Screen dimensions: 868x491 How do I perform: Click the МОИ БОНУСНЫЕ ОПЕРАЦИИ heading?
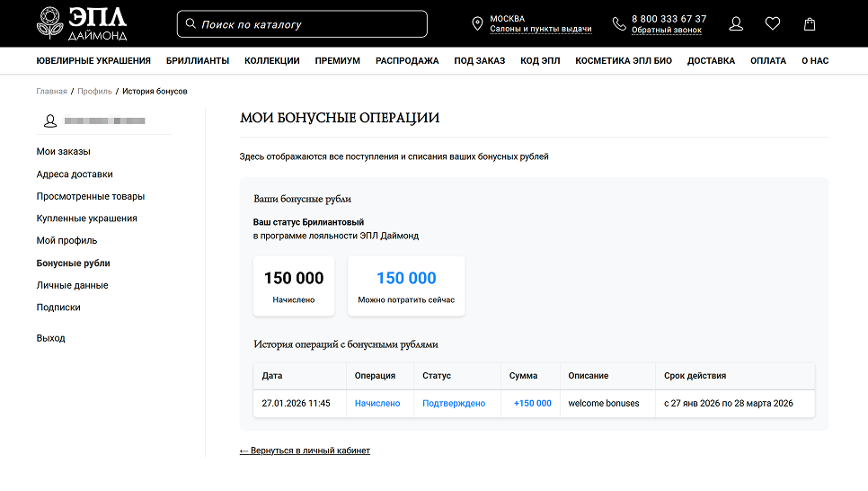click(x=340, y=118)
